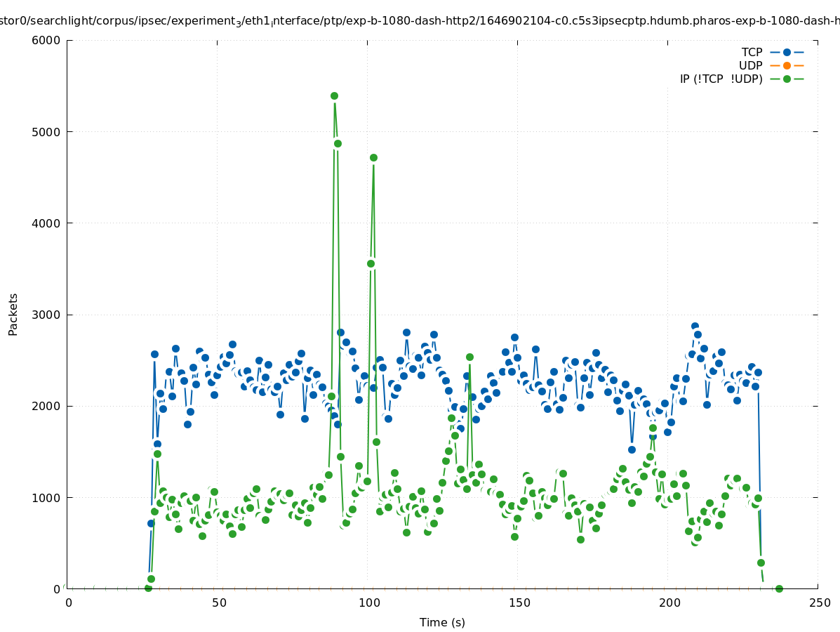The width and height of the screenshot is (840, 632).
Task: Click the Time (s) x-axis title
Action: coord(442,622)
